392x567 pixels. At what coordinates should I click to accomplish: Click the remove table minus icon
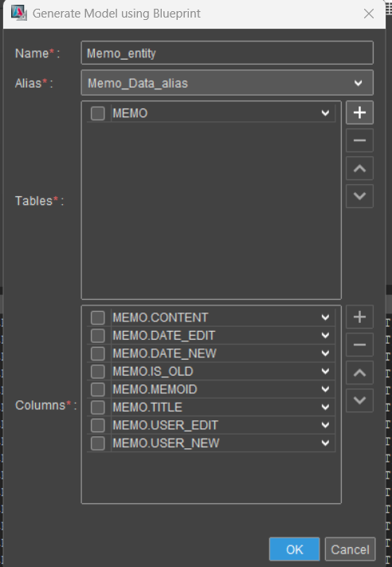pos(359,140)
